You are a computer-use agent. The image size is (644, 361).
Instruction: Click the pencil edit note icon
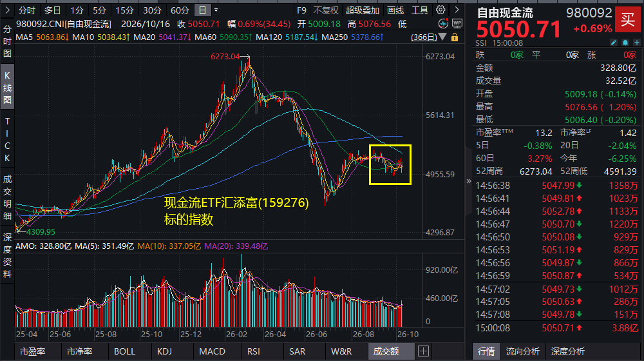tap(614, 43)
